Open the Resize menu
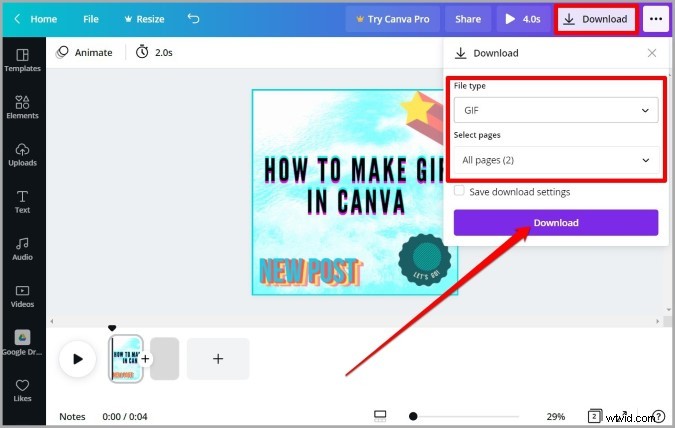 [x=144, y=19]
